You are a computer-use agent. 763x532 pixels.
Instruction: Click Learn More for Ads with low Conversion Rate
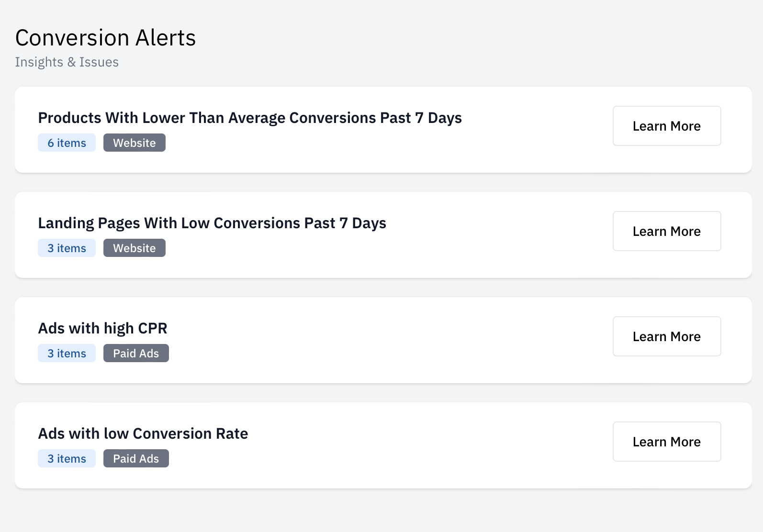point(667,442)
